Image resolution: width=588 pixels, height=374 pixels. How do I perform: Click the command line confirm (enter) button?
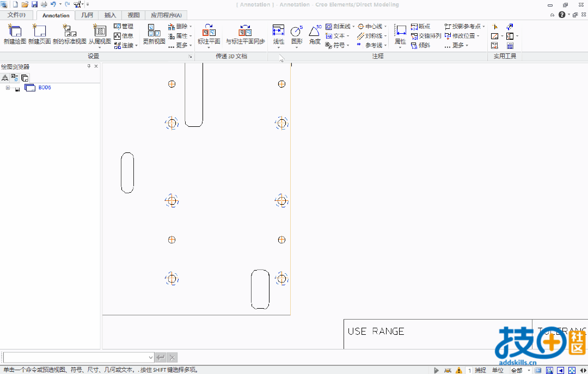(161, 358)
